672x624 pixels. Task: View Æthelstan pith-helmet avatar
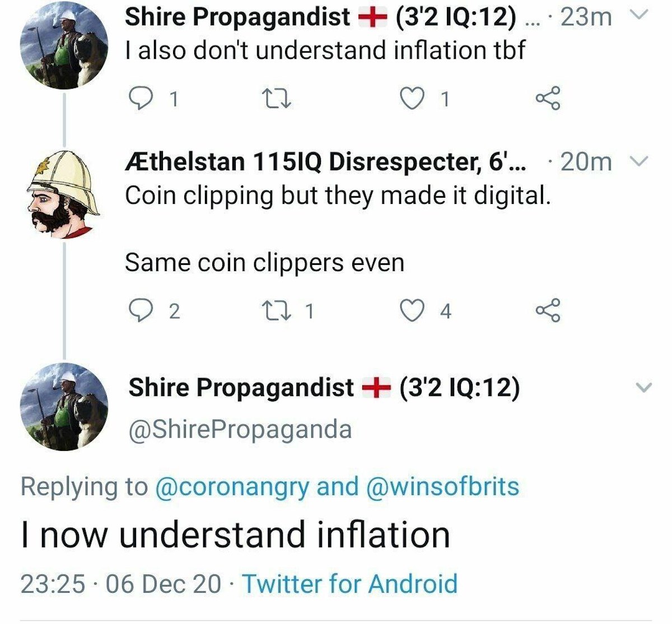pos(63,193)
